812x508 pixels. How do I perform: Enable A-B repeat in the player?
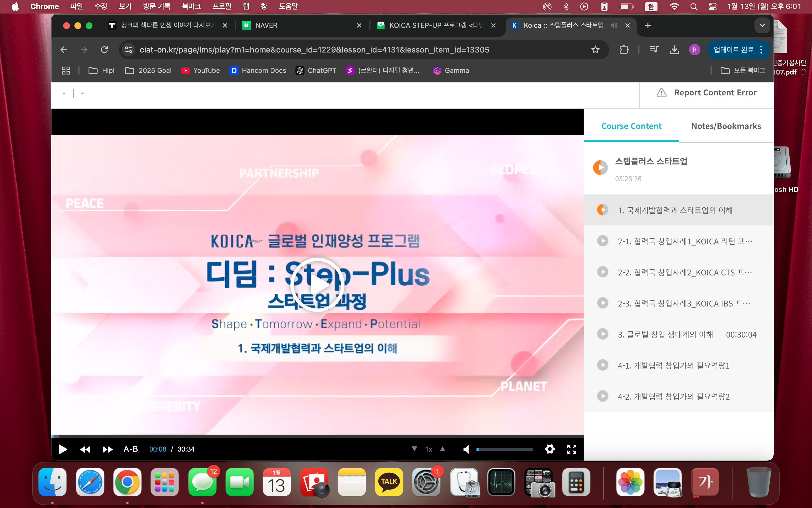[131, 449]
